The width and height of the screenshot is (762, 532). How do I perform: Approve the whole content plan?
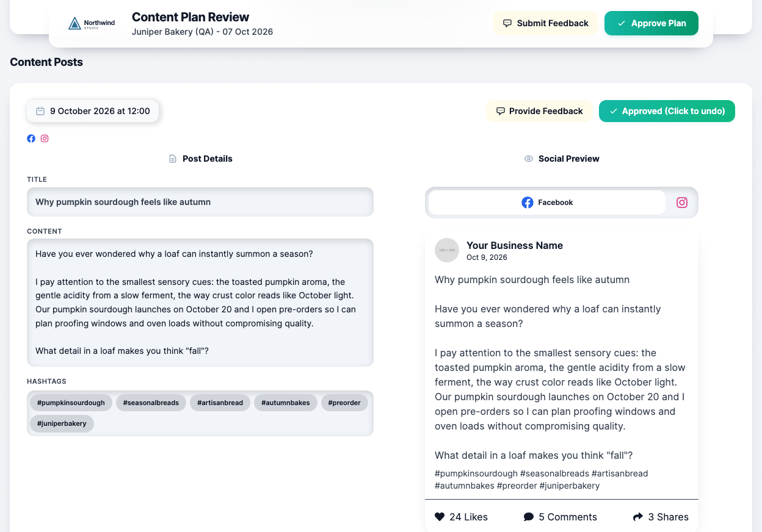(x=651, y=23)
